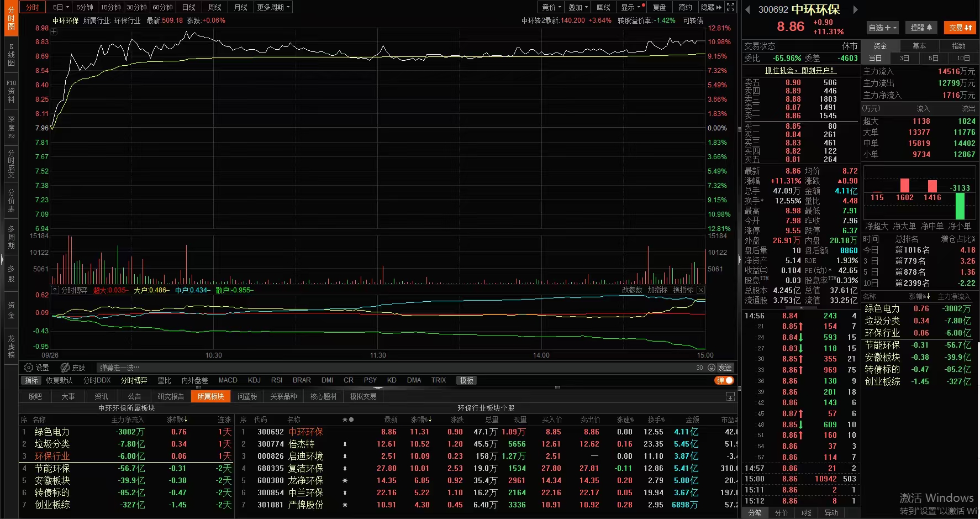Expand the 更多周期 dropdown

pyautogui.click(x=273, y=7)
